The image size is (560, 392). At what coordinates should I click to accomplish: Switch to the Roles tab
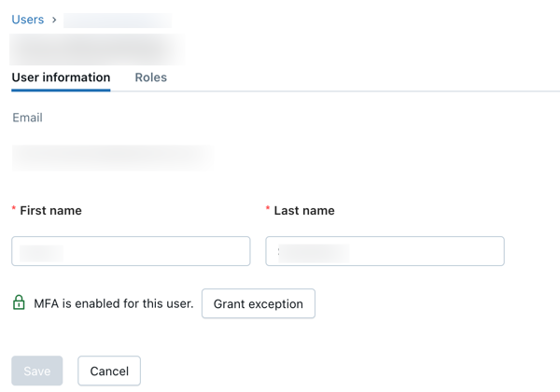[x=150, y=77]
